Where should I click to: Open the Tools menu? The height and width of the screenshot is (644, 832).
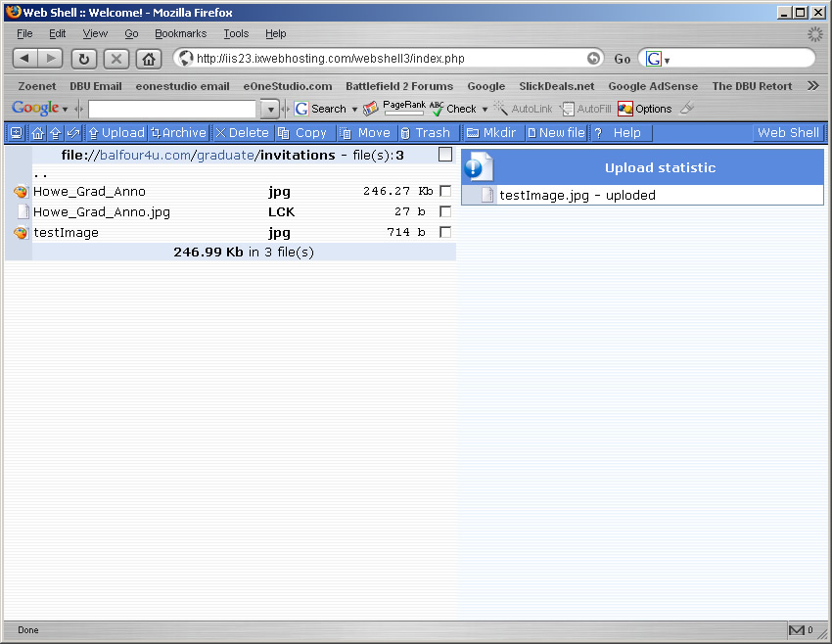[236, 33]
